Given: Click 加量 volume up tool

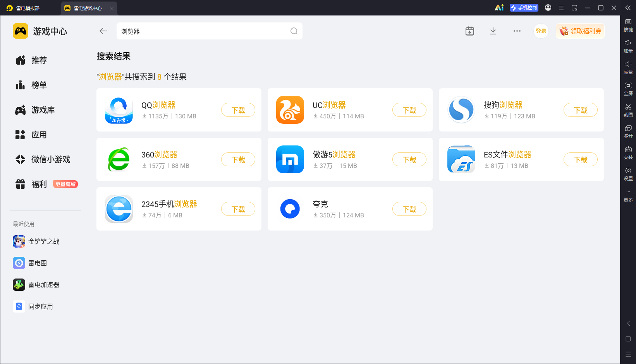Looking at the screenshot, I should pyautogui.click(x=628, y=47).
